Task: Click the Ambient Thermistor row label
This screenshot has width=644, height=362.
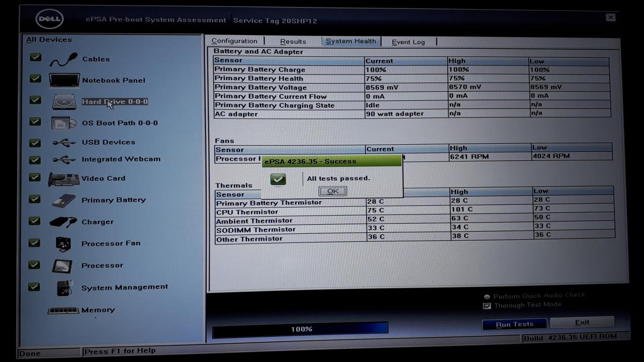Action: click(254, 221)
